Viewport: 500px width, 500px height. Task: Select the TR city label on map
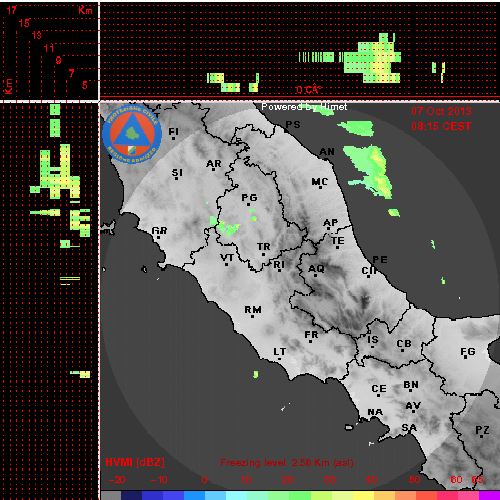click(x=264, y=247)
